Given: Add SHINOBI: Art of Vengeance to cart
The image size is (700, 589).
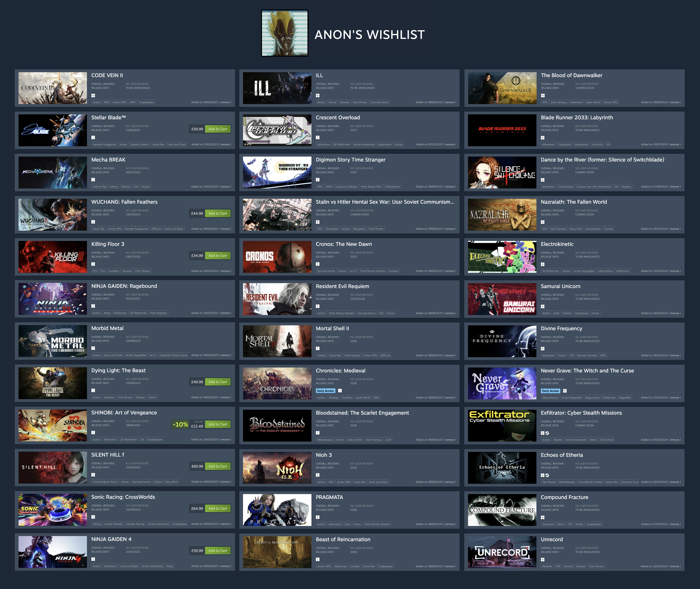Looking at the screenshot, I should pos(218,424).
